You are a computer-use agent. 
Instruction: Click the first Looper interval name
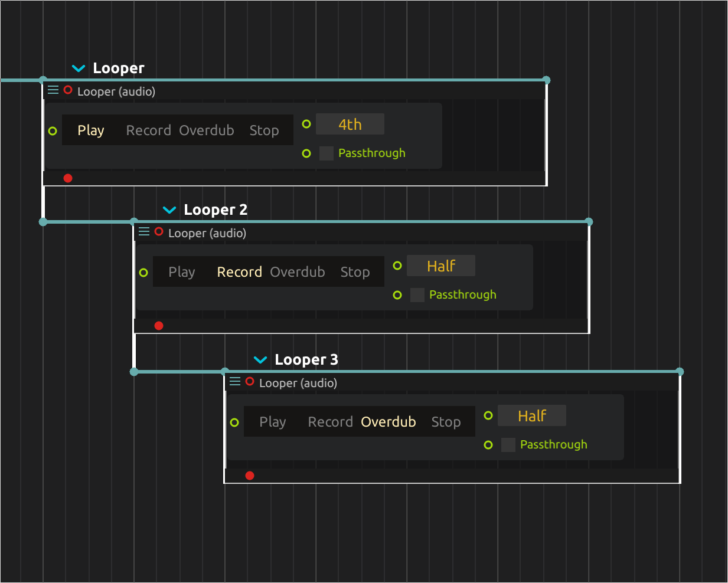point(119,68)
